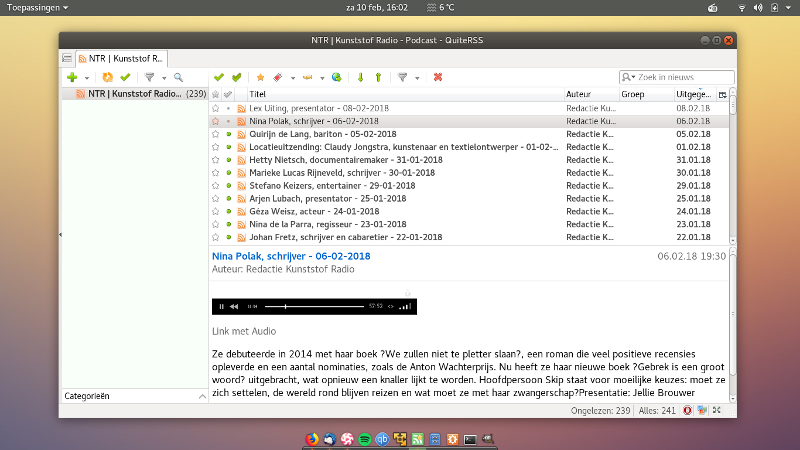Viewport: 800px width, 450px height.
Task: Open qBittorrent from the dock
Action: (382, 439)
